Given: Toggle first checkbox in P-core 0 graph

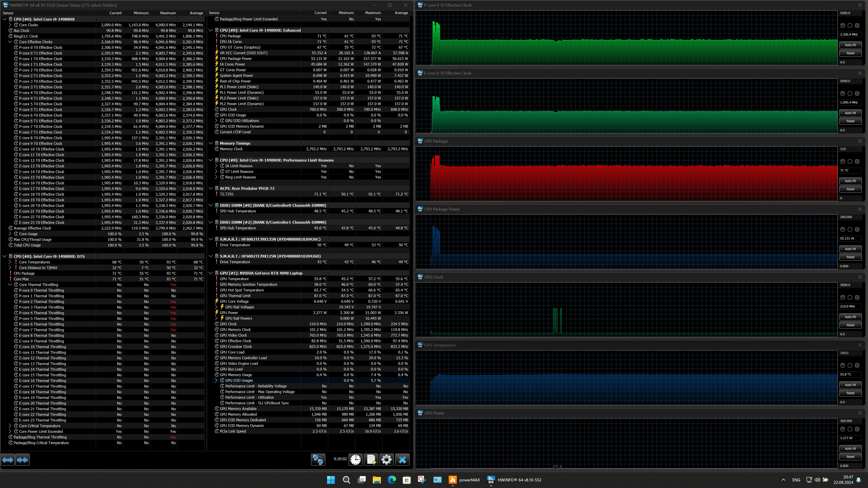Looking at the screenshot, I should [843, 26].
